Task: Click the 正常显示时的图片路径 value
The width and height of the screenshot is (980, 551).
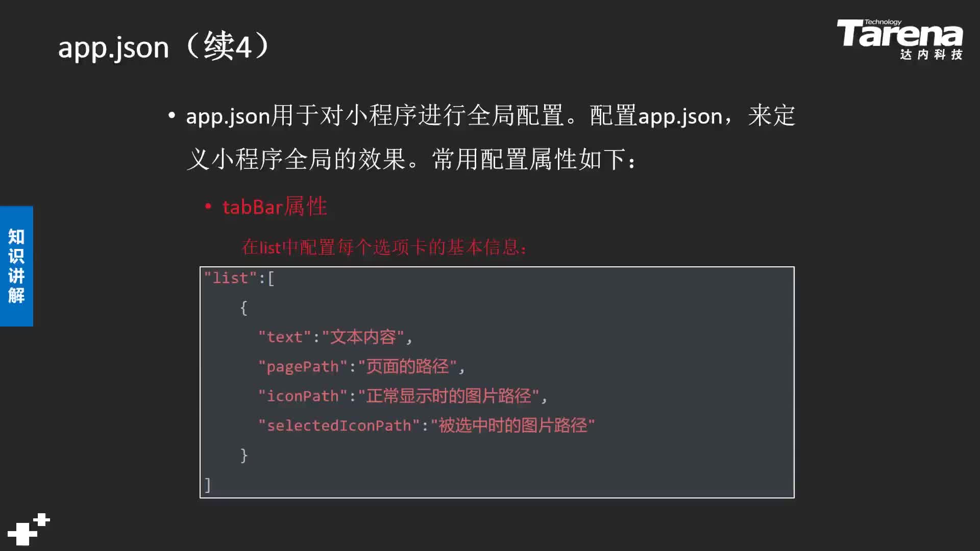Action: coord(449,396)
